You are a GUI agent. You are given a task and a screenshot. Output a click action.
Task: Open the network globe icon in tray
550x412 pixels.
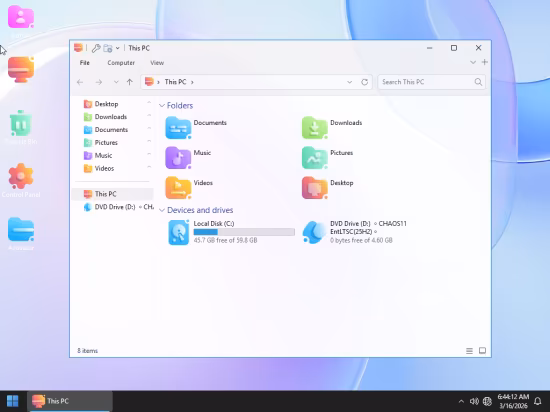click(x=487, y=401)
